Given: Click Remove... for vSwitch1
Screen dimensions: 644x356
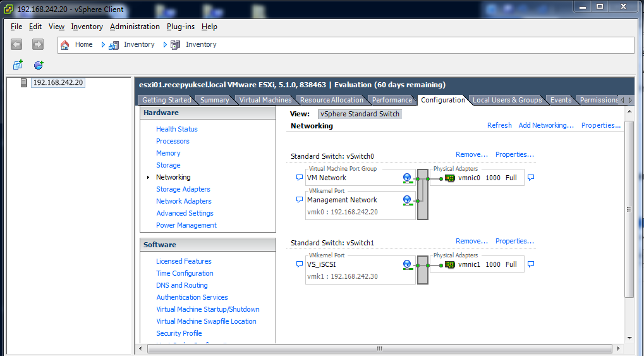Looking at the screenshot, I should [x=472, y=242].
